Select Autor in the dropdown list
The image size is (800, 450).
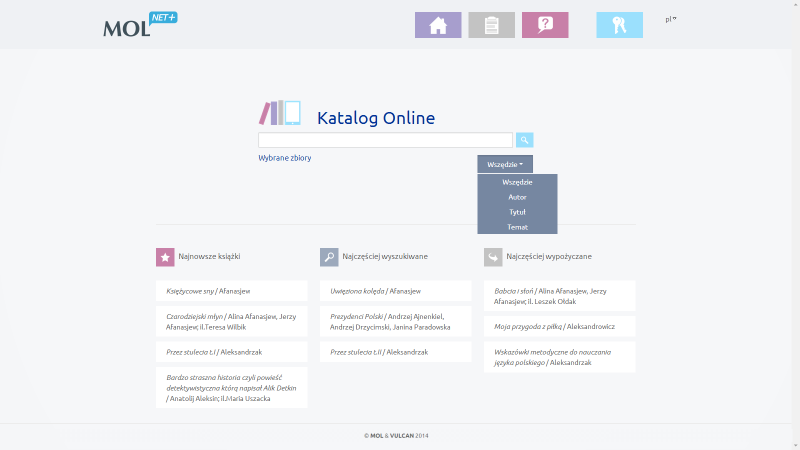517,197
